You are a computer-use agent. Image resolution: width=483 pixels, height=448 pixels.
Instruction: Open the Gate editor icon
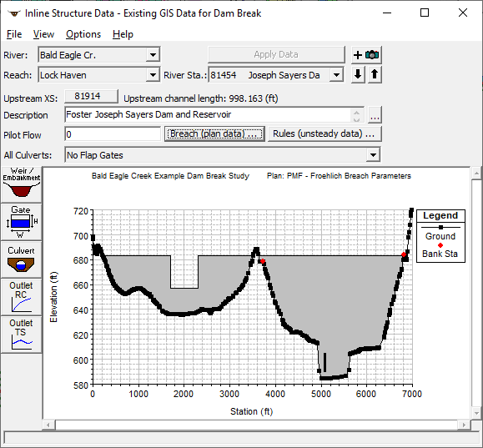[21, 222]
